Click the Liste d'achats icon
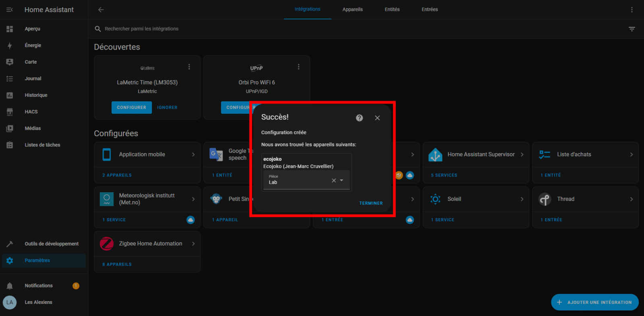Screen dimensions: 644x316 pos(545,154)
